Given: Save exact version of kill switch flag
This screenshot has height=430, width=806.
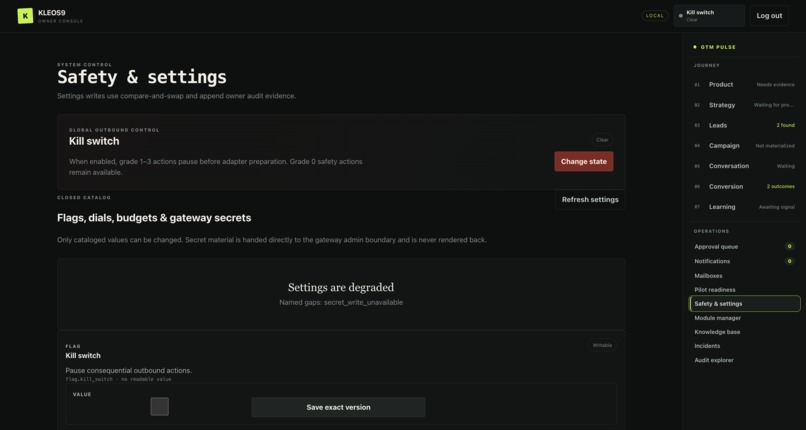Looking at the screenshot, I should 338,407.
